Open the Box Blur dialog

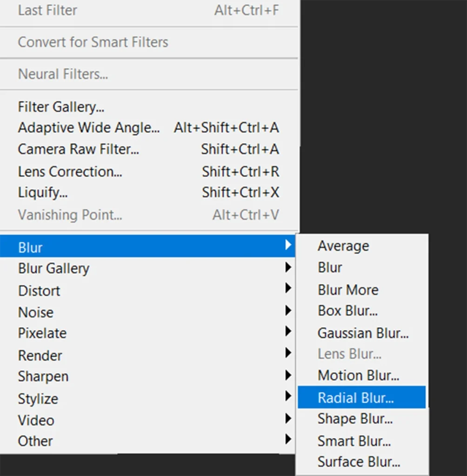(x=347, y=311)
